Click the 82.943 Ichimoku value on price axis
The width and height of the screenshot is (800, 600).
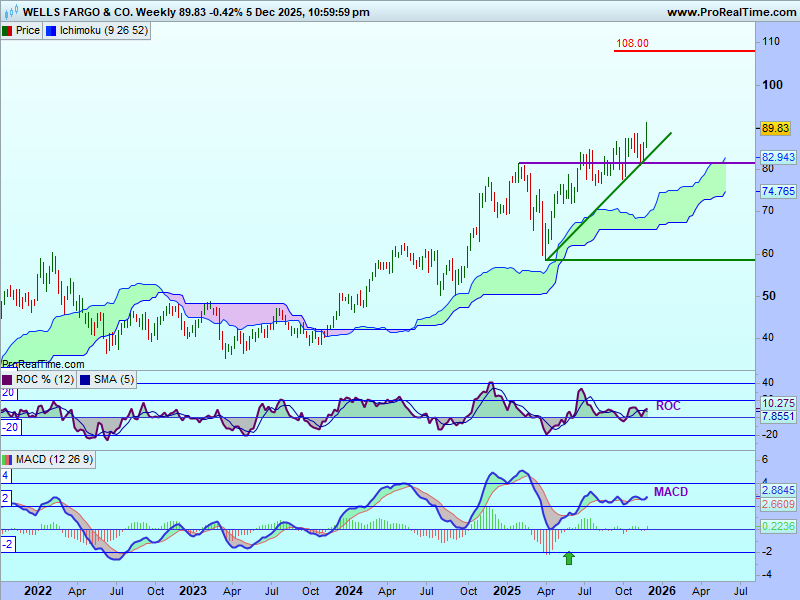778,158
